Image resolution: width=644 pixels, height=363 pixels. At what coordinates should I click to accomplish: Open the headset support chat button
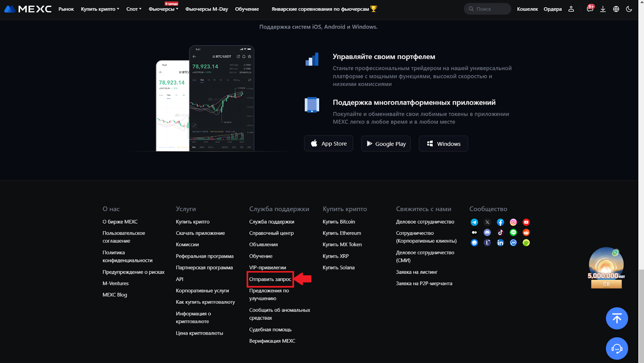pyautogui.click(x=617, y=349)
